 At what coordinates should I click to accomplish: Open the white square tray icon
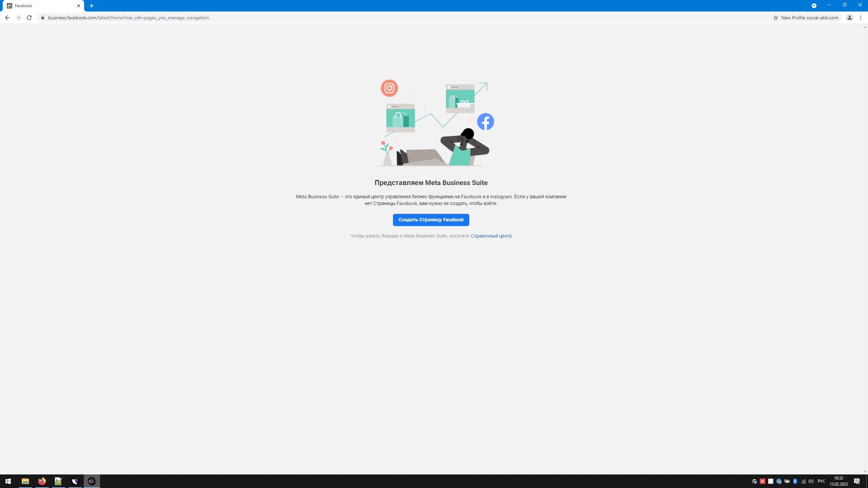tap(771, 481)
